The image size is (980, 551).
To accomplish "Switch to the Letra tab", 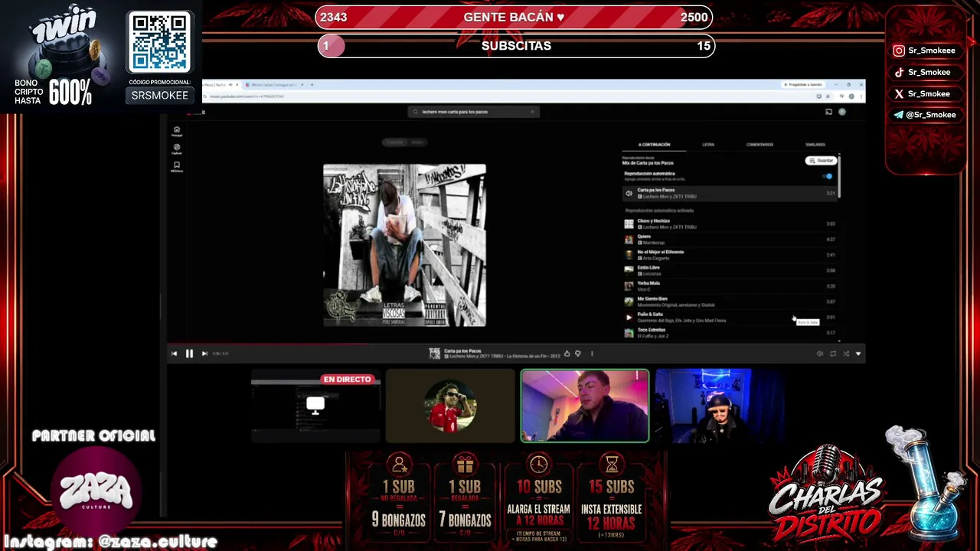I will pos(708,145).
